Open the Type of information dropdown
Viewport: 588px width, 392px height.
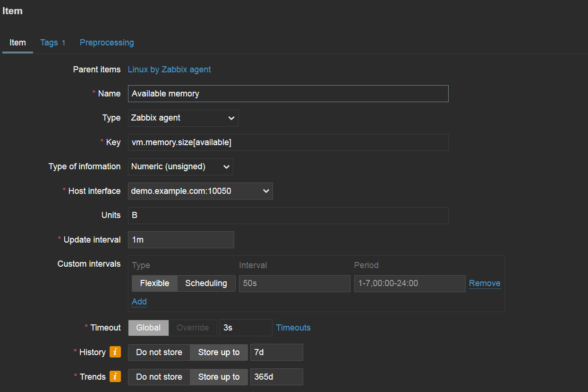[x=180, y=166]
